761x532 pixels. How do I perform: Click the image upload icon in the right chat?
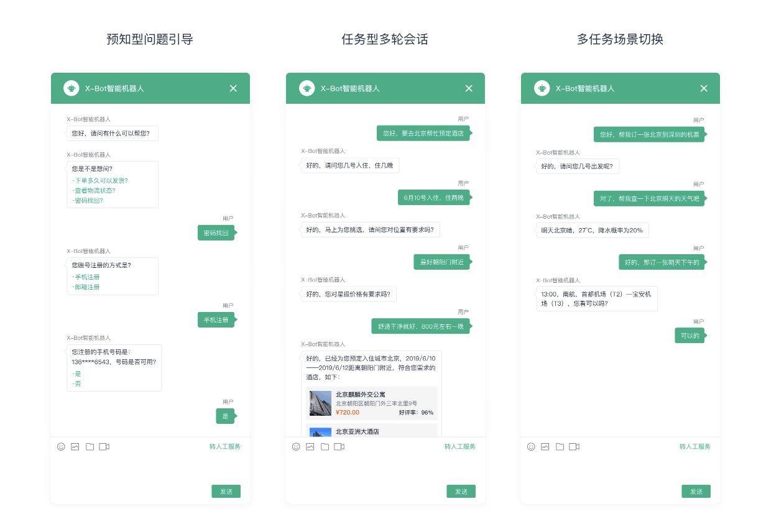tap(545, 447)
